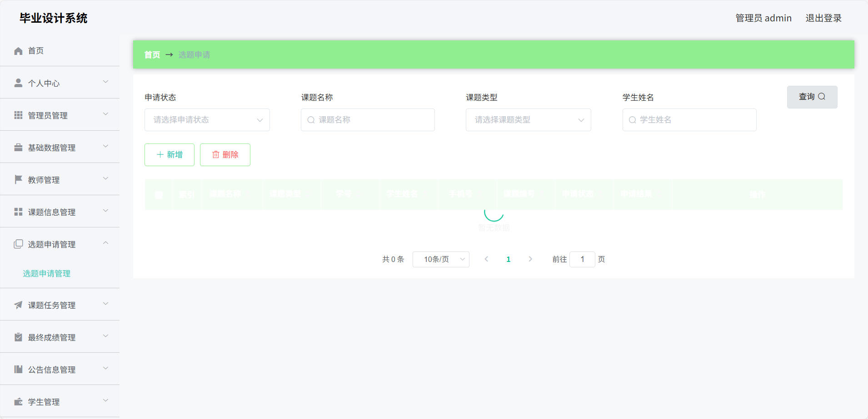The width and height of the screenshot is (868, 419).
Task: Expand the 最终成绩管理 menu chevron
Action: (105, 336)
